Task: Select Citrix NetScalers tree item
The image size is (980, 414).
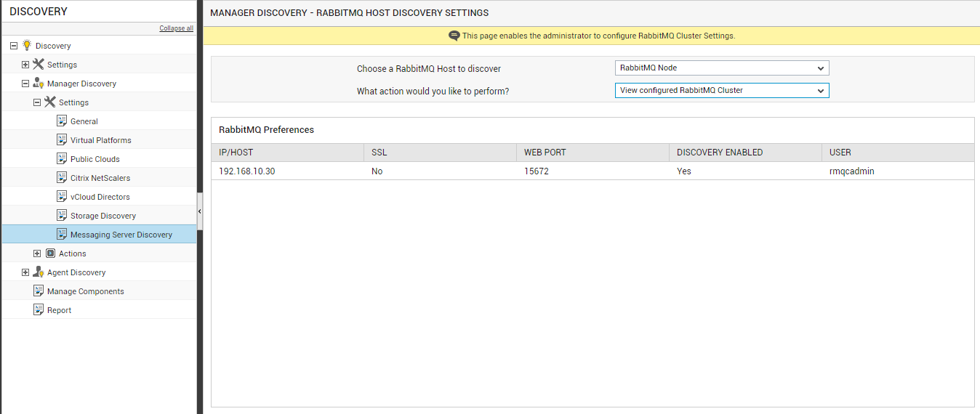Action: [100, 178]
